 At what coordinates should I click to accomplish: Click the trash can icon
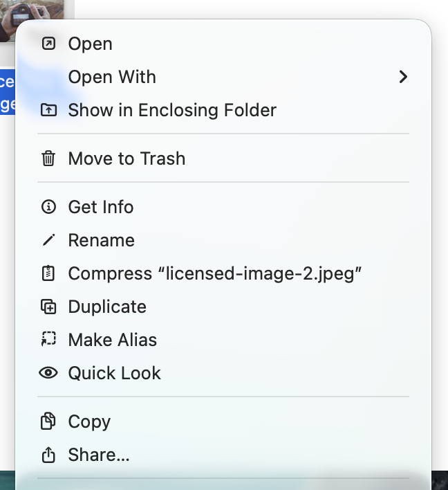48,158
